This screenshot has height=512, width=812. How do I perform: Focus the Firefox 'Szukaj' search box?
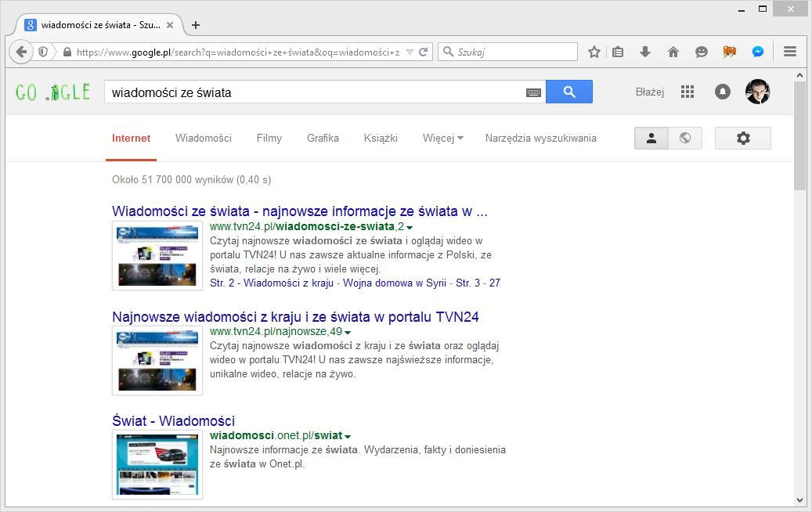(507, 52)
